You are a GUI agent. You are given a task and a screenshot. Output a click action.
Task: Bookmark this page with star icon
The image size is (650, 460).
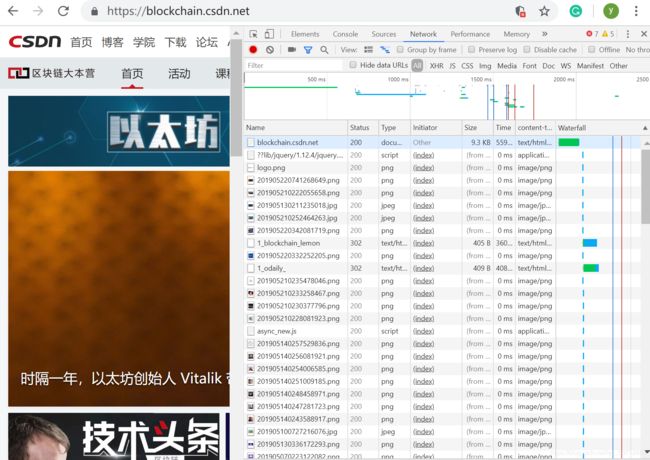[544, 11]
